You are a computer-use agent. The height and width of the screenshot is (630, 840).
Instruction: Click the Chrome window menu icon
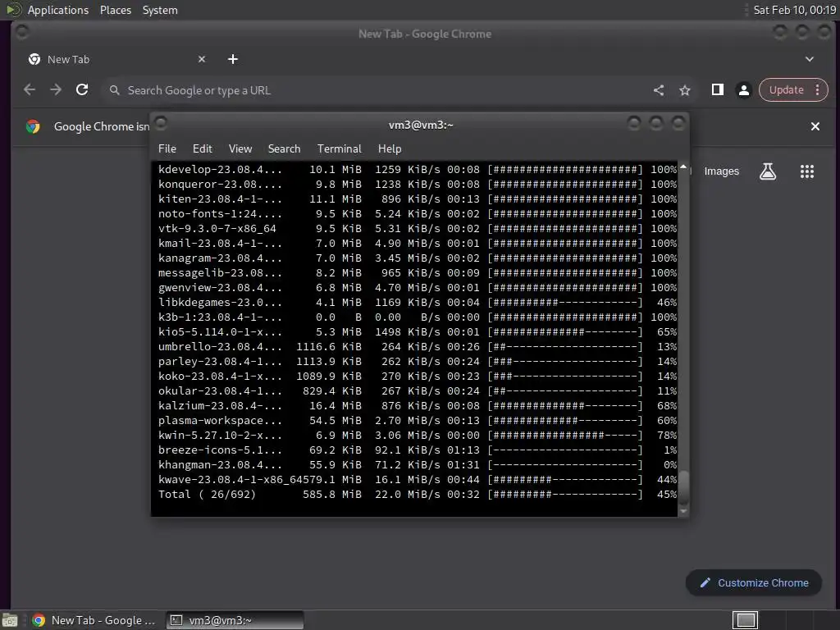pyautogui.click(x=22, y=33)
